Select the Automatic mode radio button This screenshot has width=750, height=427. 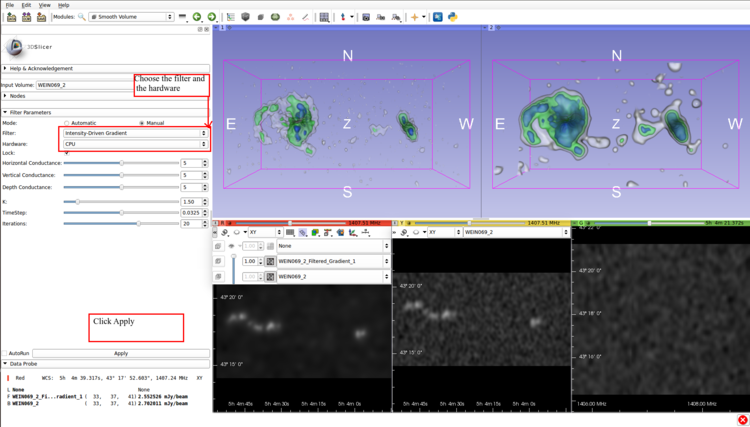pyautogui.click(x=67, y=123)
